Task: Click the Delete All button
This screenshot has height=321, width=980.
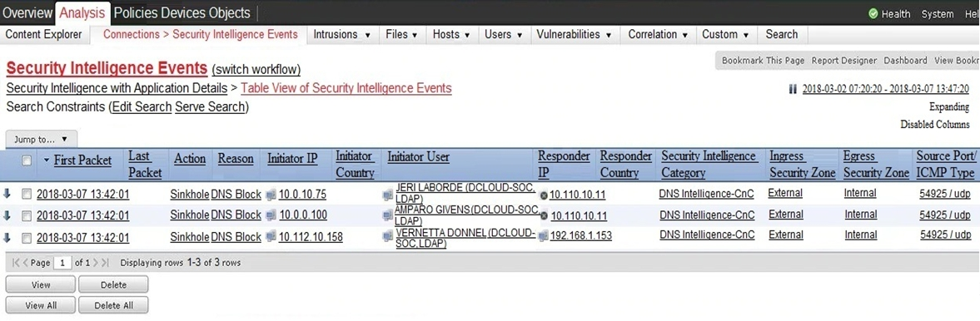Action: (113, 305)
